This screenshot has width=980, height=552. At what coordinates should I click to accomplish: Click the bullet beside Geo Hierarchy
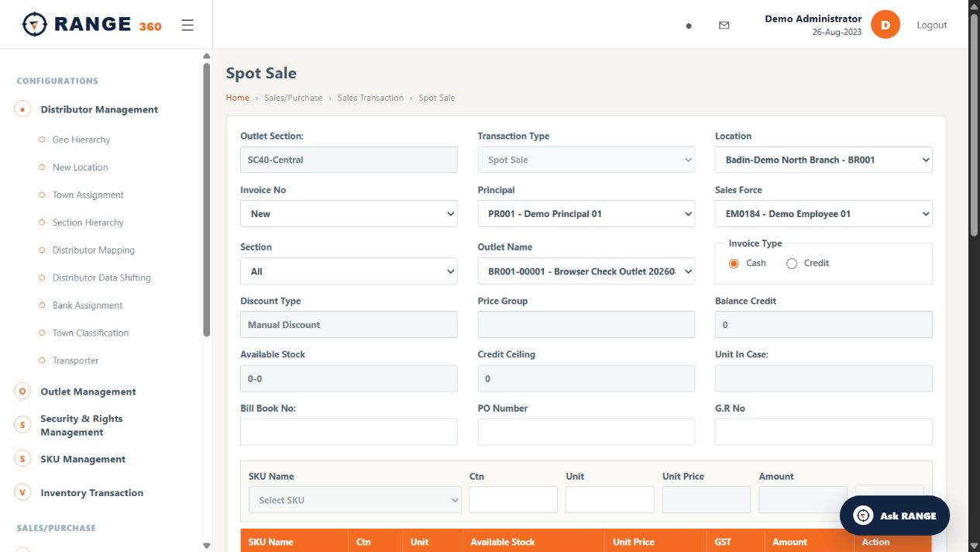pyautogui.click(x=42, y=140)
